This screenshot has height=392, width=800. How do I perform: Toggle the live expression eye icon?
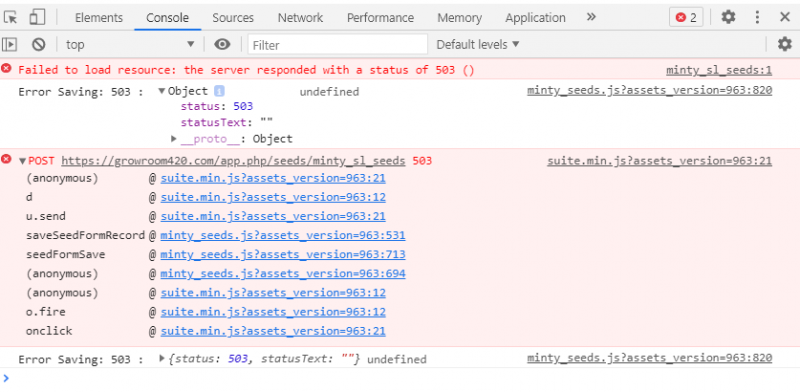(222, 44)
